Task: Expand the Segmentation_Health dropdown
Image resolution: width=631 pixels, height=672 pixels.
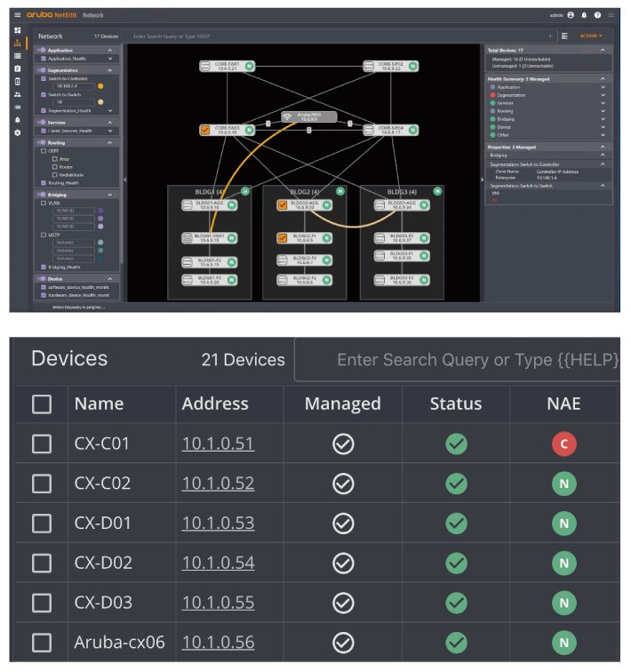Action: 110,110
